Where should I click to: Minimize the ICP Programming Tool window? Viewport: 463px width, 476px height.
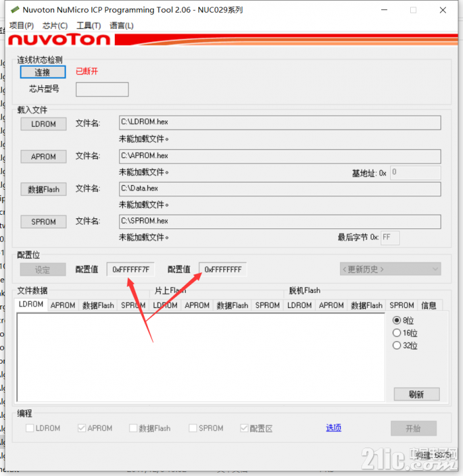coord(384,10)
